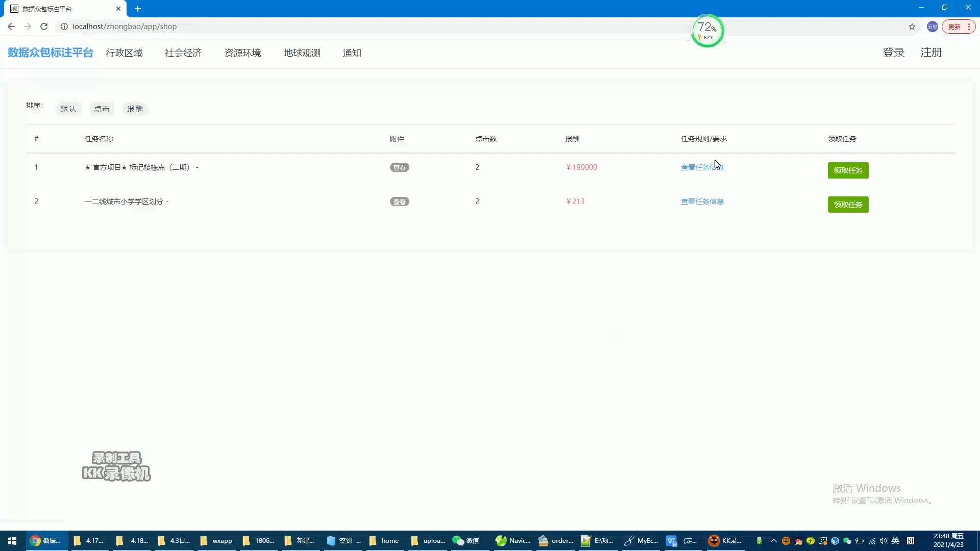Viewport: 980px width, 551px height.
Task: Expand system tray hidden icons chevron
Action: coord(773,541)
